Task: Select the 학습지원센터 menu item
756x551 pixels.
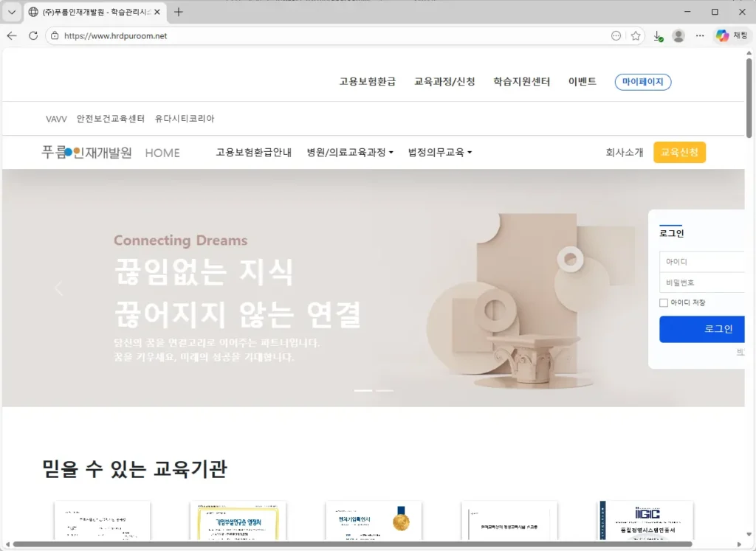Action: click(522, 81)
